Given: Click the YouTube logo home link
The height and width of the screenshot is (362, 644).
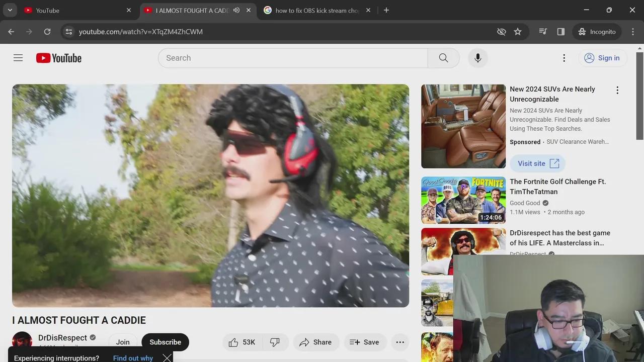Looking at the screenshot, I should (x=59, y=58).
